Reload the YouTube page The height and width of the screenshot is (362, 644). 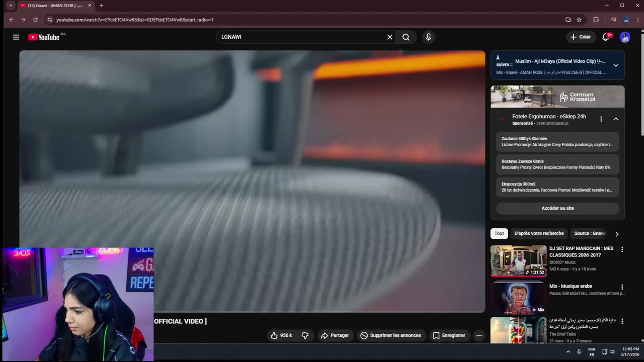click(x=35, y=20)
